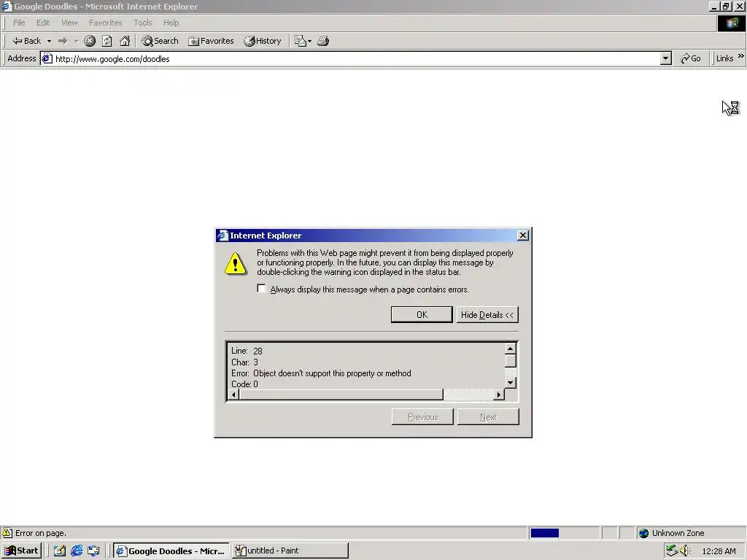Image resolution: width=747 pixels, height=560 pixels.
Task: Click the Windows logo throbber icon
Action: 731,23
